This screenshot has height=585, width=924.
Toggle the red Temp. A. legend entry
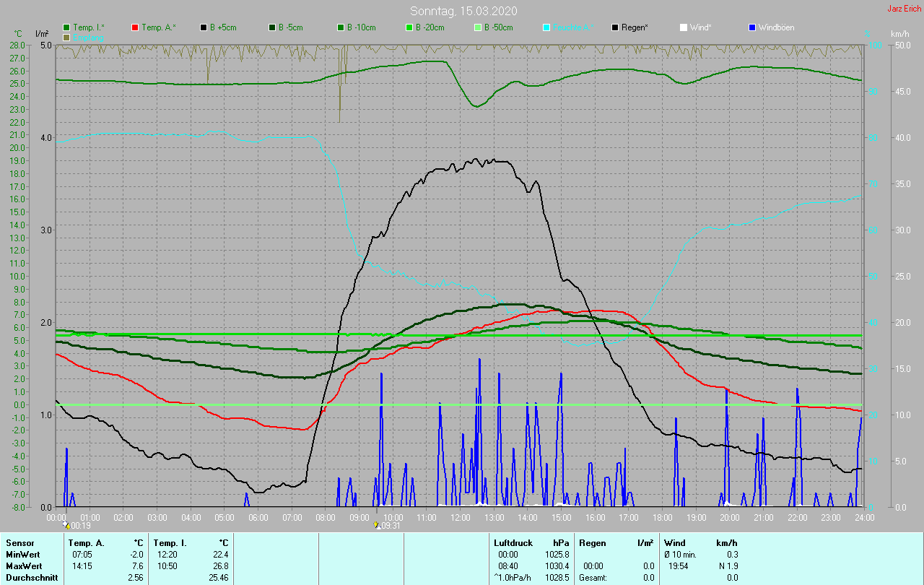[136, 27]
